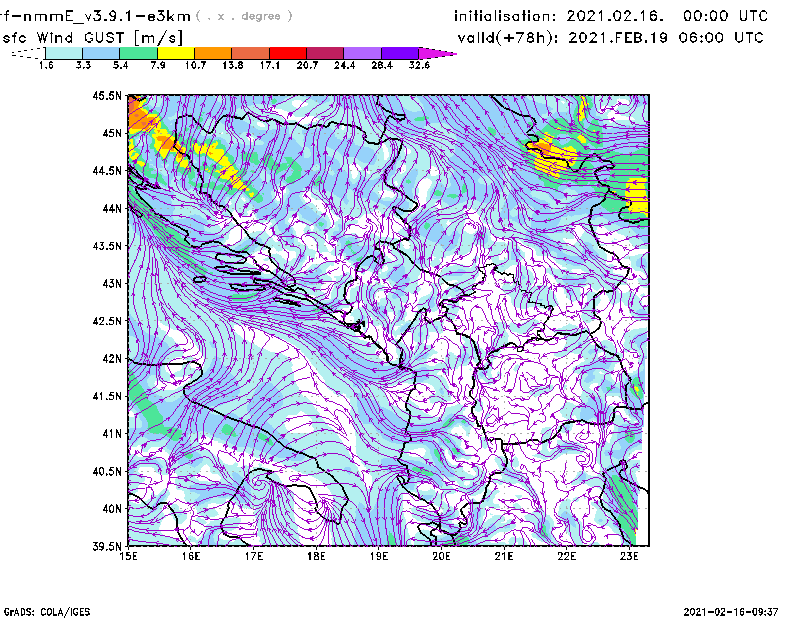
Task: Click the legend value 28.4
Action: coord(382,65)
